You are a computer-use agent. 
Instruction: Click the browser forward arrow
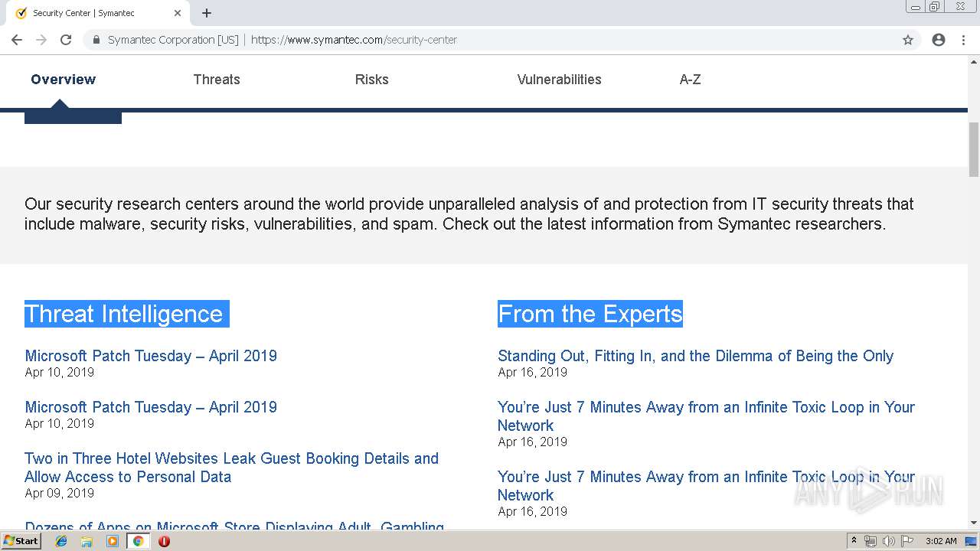tap(41, 40)
